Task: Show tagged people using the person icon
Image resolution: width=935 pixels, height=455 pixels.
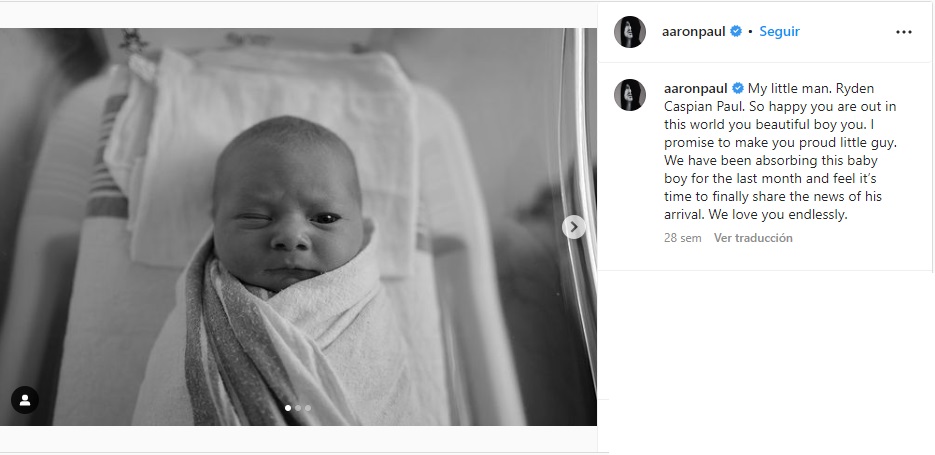Action: click(x=24, y=400)
